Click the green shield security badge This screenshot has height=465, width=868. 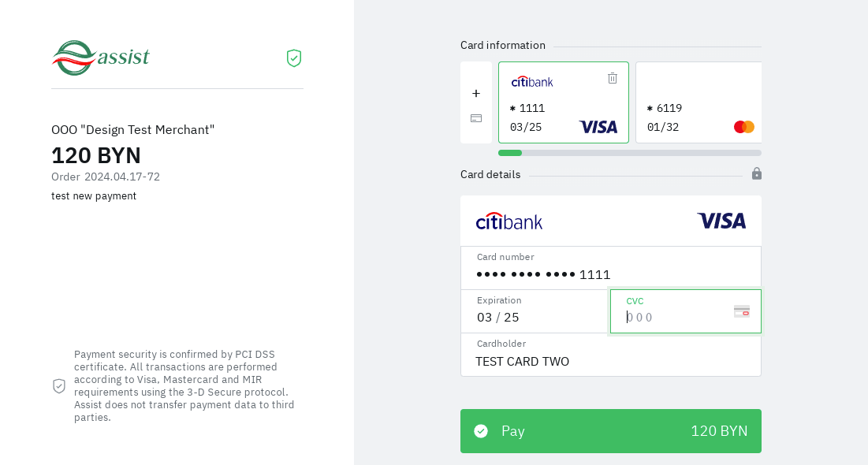[294, 58]
